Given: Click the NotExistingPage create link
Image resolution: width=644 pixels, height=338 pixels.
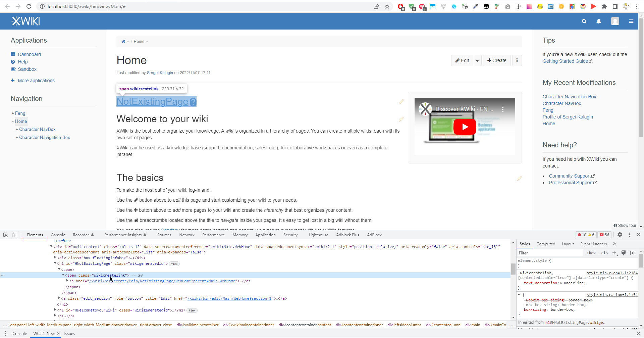Looking at the screenshot, I should pyautogui.click(x=152, y=101).
